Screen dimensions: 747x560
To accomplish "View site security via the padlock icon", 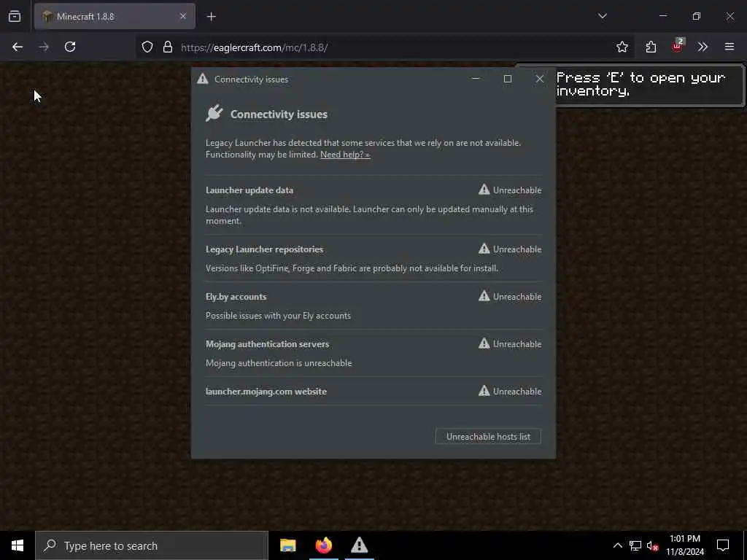I will coord(167,47).
